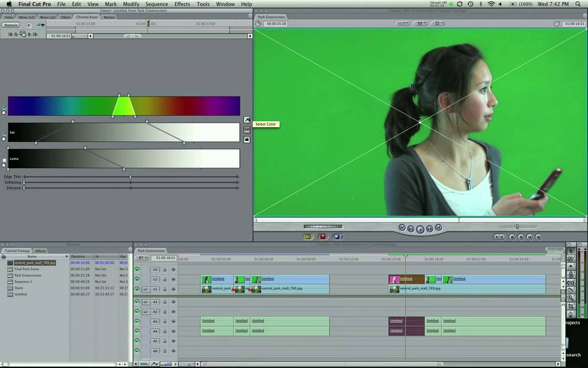Select the Zoom In magnifier tool in the tool palette

pos(571,298)
